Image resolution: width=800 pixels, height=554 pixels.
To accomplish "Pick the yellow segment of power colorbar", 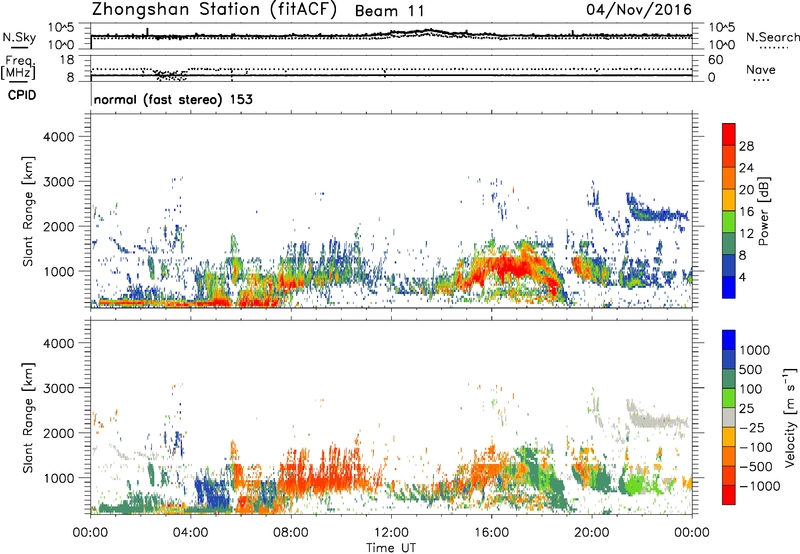I will click(x=729, y=200).
